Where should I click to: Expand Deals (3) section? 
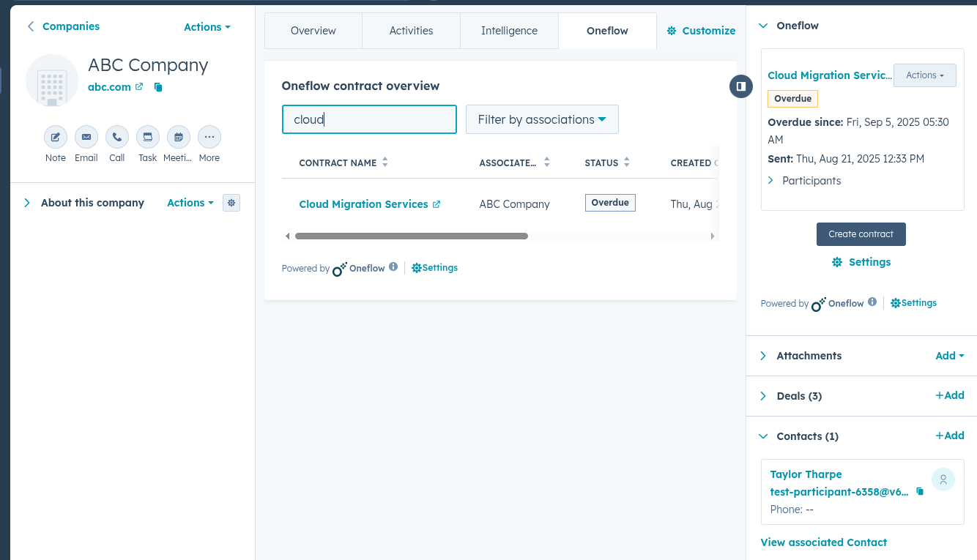tap(763, 396)
